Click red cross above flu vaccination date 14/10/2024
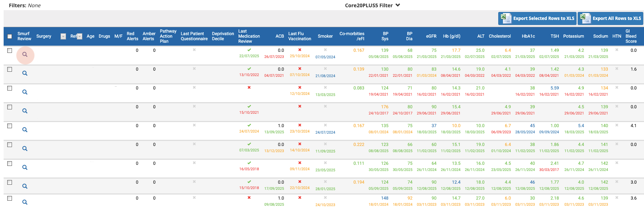Screen dimensions: 644x209 [x=300, y=144]
